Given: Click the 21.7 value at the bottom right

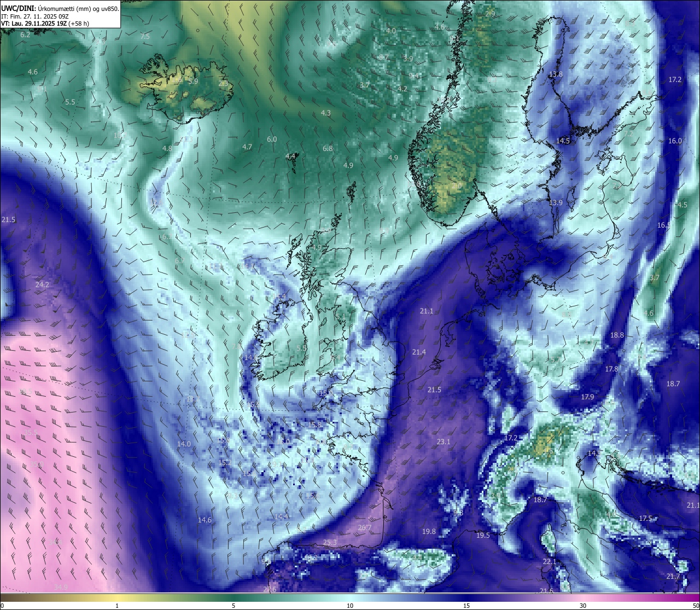Looking at the screenshot, I should (x=673, y=576).
